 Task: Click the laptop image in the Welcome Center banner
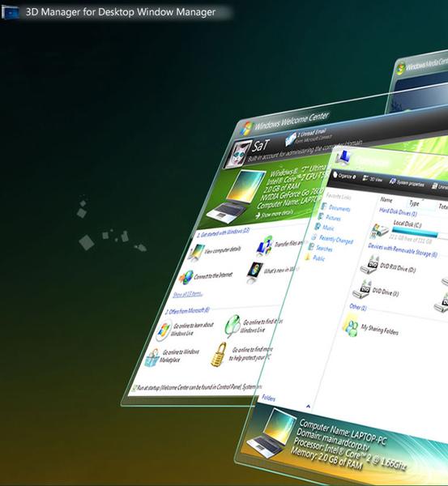[x=237, y=196]
